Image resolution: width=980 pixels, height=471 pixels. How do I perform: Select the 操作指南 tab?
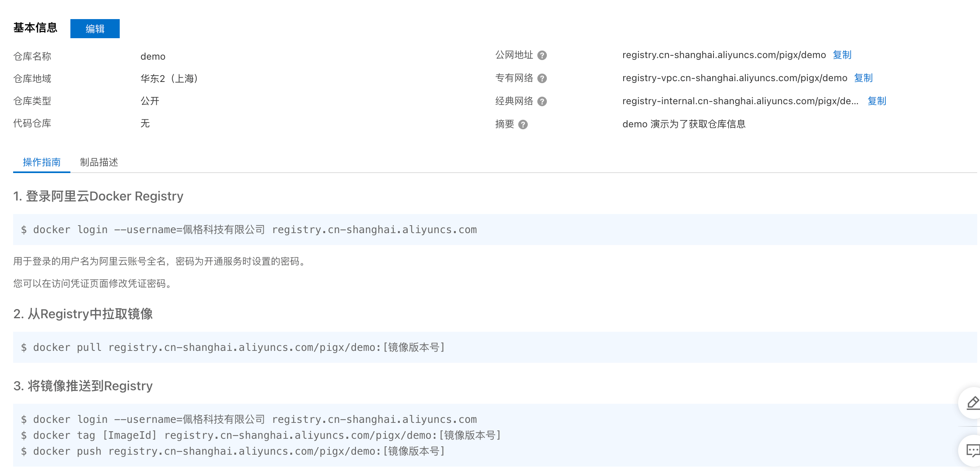click(42, 162)
